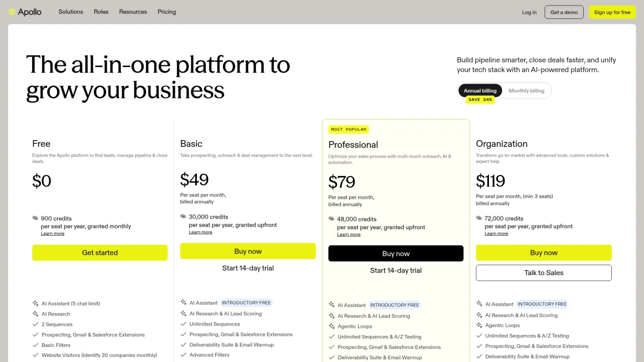Click the credits coin icon beside 30,000 credits
The height and width of the screenshot is (362, 644).
click(183, 216)
